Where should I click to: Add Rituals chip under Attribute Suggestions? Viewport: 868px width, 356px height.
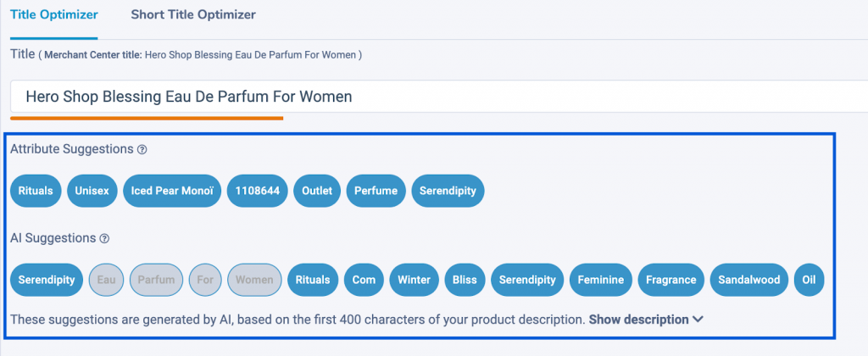pyautogui.click(x=36, y=191)
